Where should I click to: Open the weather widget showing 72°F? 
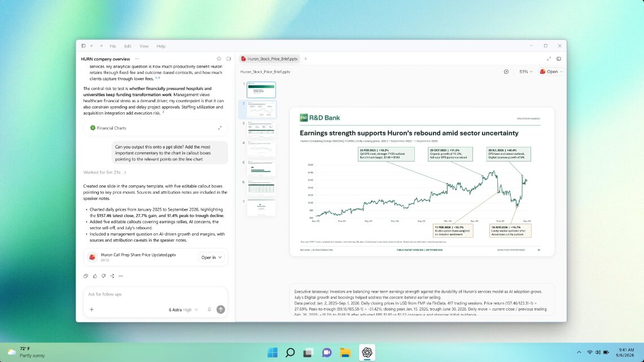pos(27,352)
